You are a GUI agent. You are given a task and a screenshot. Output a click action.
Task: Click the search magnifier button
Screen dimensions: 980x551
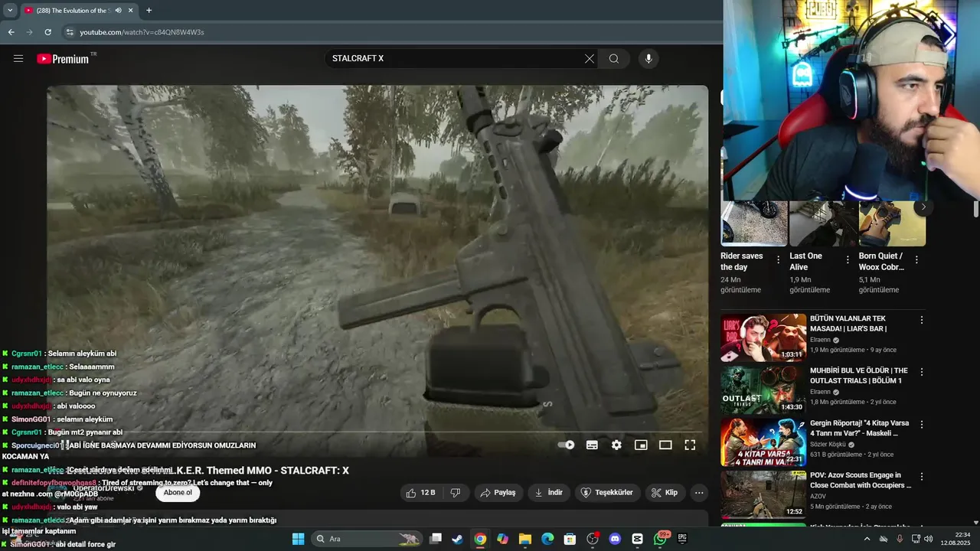[x=614, y=59]
